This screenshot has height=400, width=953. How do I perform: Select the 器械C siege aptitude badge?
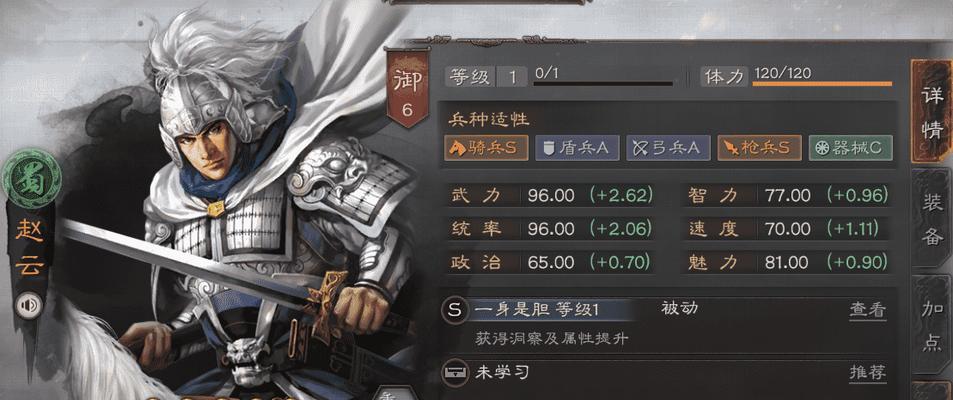click(850, 148)
